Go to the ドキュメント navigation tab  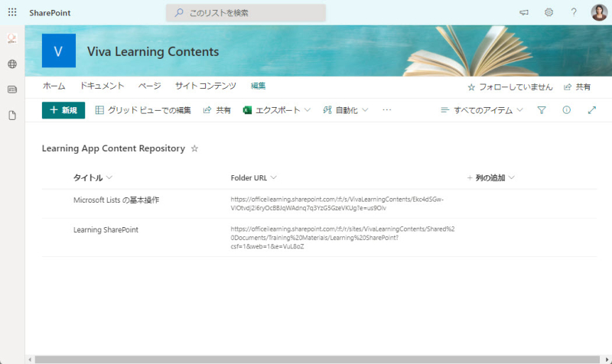tap(102, 86)
